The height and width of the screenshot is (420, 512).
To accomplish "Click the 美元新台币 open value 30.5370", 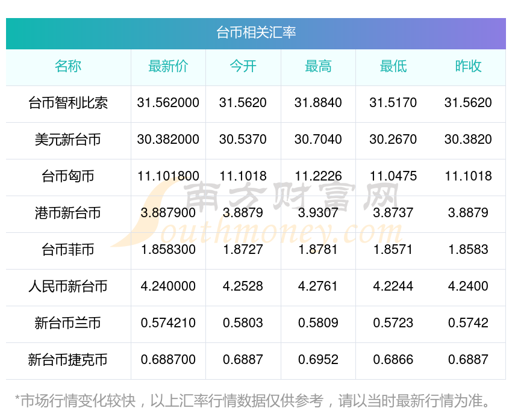I will [x=243, y=140].
